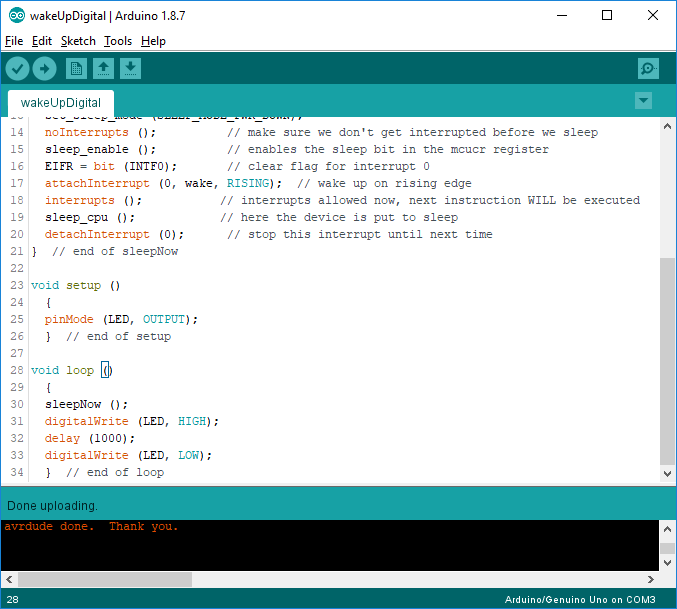The width and height of the screenshot is (677, 609).
Task: Minimize the Arduino window
Action: point(562,16)
